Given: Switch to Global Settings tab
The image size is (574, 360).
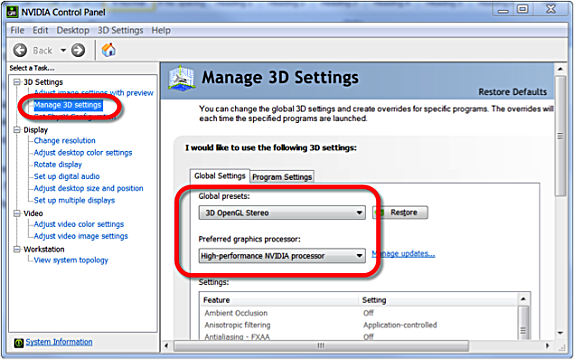Looking at the screenshot, I should (x=220, y=176).
